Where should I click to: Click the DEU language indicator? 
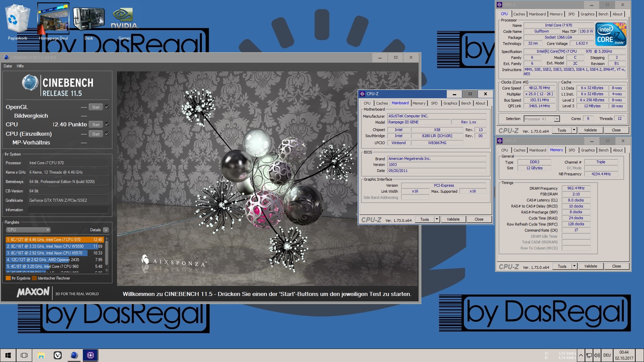point(607,355)
